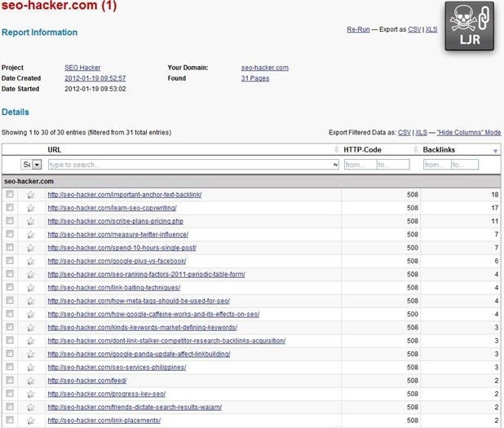Export filtered data as CSV
This screenshot has width=504, height=428.
404,132
